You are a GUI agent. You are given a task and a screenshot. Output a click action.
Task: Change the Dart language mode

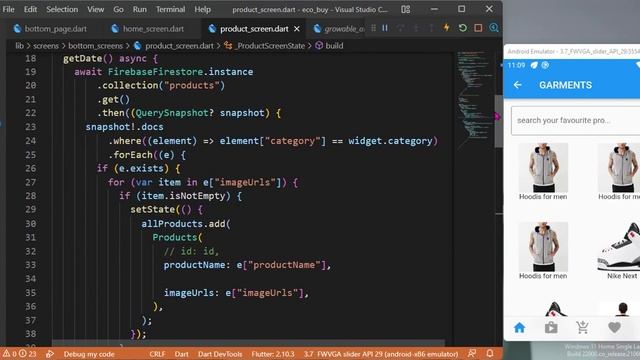pyautogui.click(x=182, y=354)
